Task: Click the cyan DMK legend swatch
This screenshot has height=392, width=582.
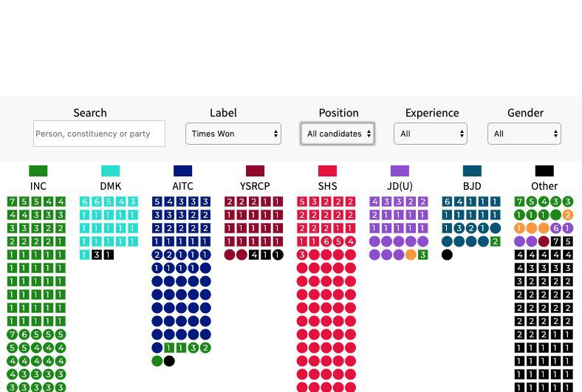Action: [111, 171]
